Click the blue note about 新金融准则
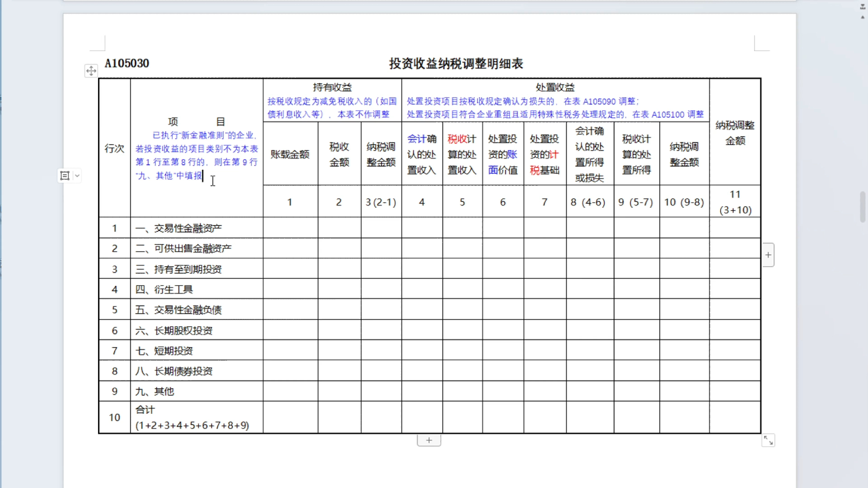The image size is (868, 488). [x=197, y=155]
